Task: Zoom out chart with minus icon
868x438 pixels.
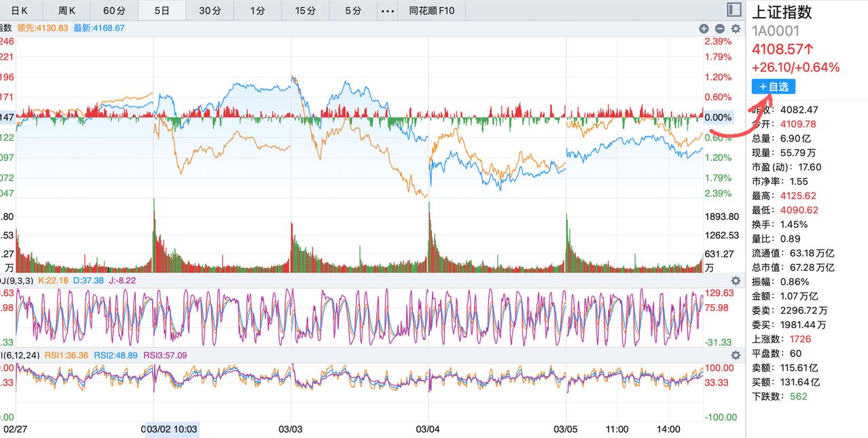Action: tap(719, 29)
